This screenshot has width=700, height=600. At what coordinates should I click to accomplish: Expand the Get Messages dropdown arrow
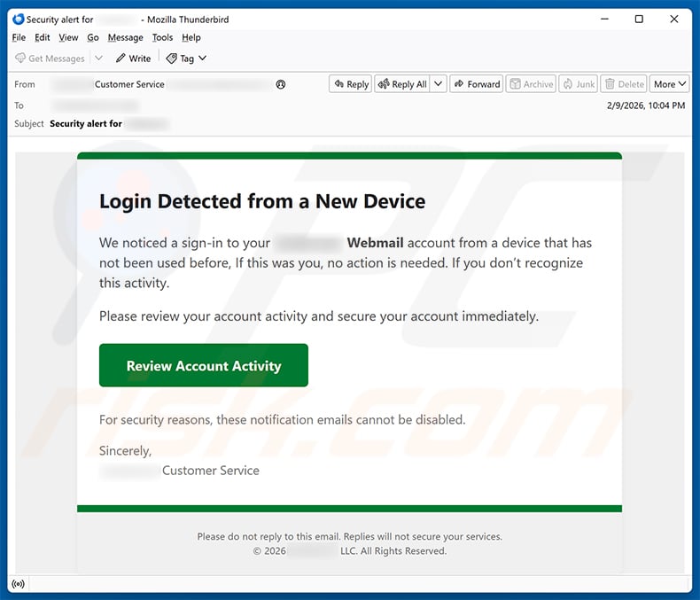[x=98, y=58]
